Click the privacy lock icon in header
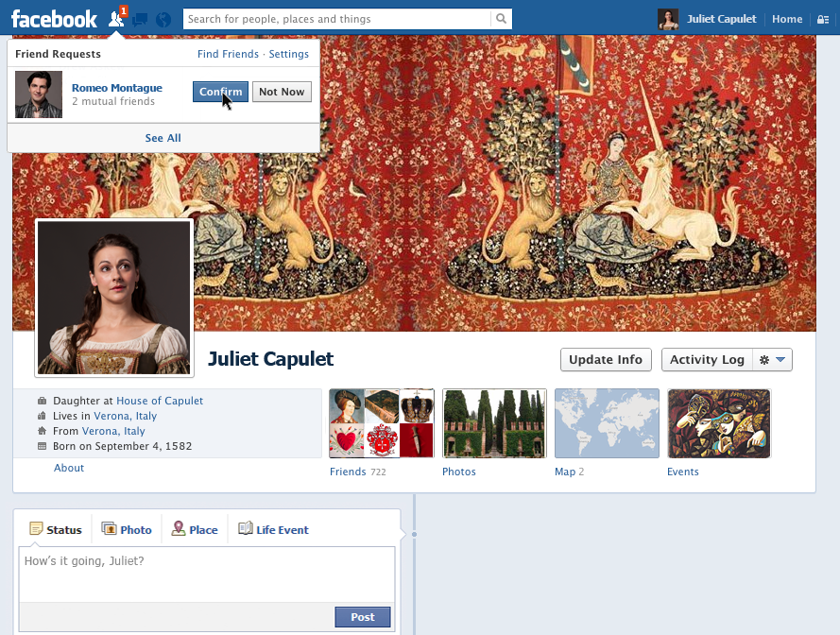This screenshot has height=635, width=840. pos(821,19)
